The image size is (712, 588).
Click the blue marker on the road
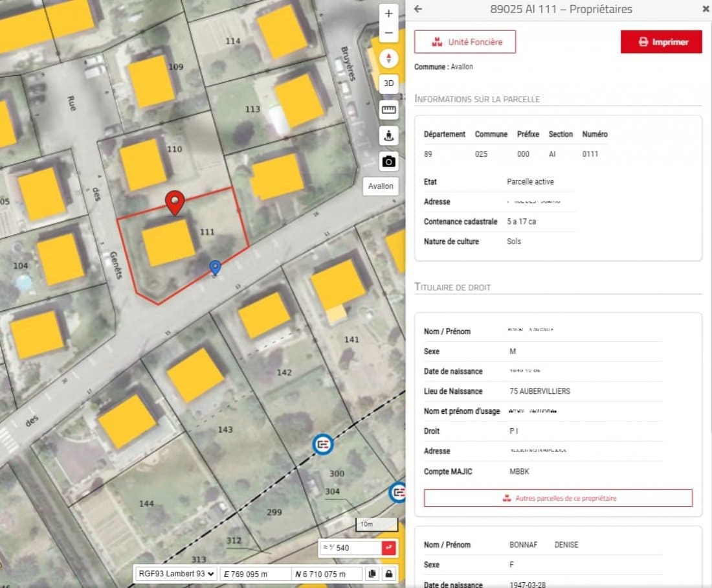coord(215,267)
